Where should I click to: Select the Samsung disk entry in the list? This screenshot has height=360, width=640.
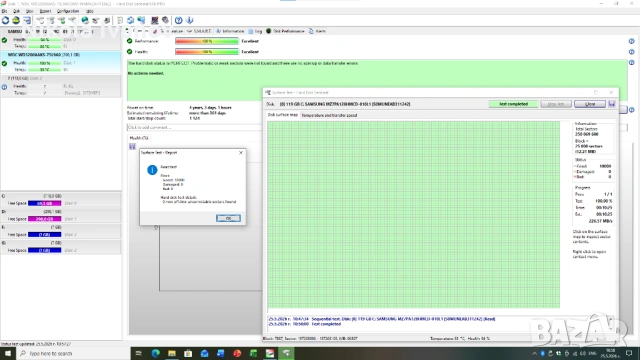pyautogui.click(x=61, y=39)
